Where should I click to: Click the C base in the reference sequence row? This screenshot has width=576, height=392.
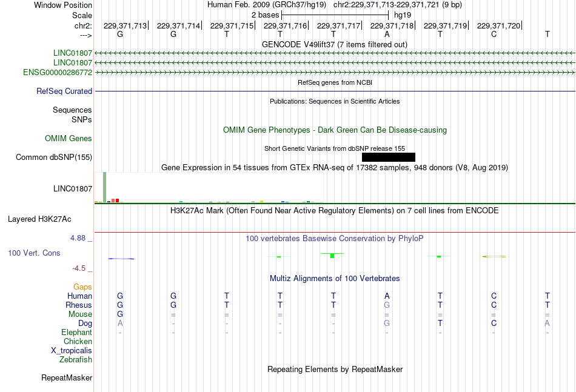[494, 34]
